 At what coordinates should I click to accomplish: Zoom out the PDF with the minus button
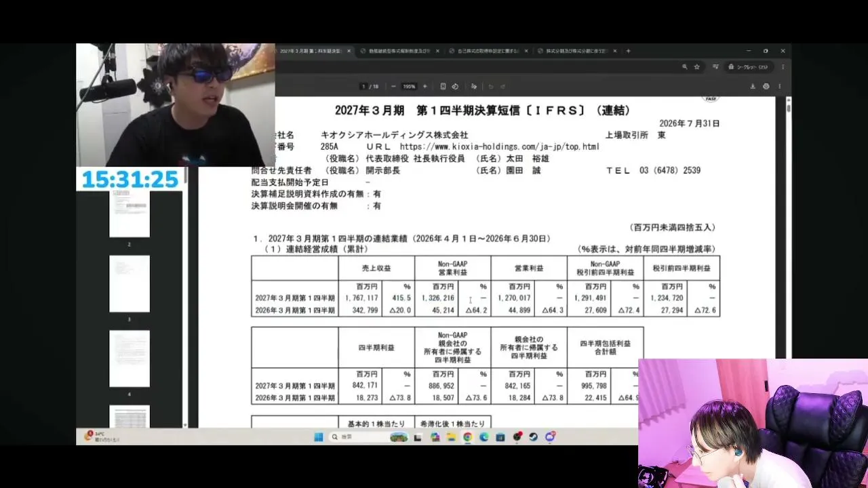[x=393, y=87]
